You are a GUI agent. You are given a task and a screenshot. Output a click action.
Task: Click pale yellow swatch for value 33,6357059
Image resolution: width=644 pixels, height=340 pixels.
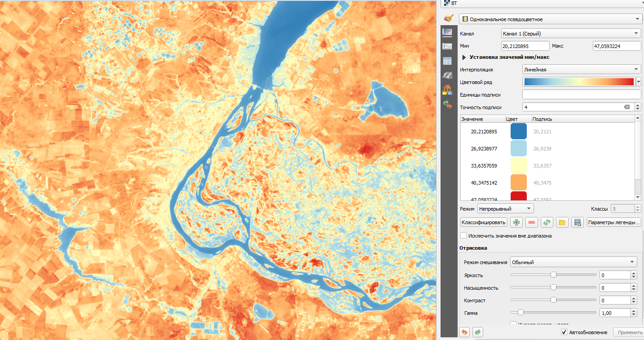519,165
